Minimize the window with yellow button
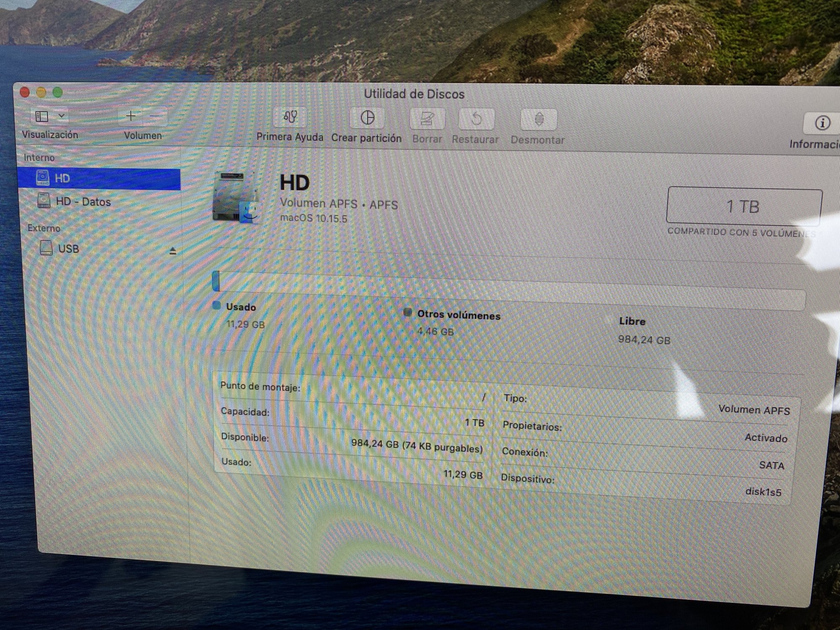Image resolution: width=840 pixels, height=630 pixels. 41,92
